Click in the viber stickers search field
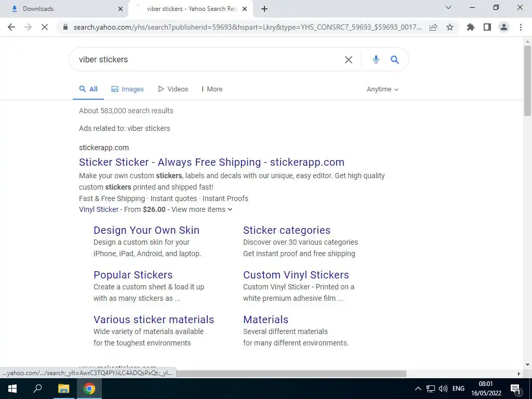The image size is (532, 399). point(209,59)
